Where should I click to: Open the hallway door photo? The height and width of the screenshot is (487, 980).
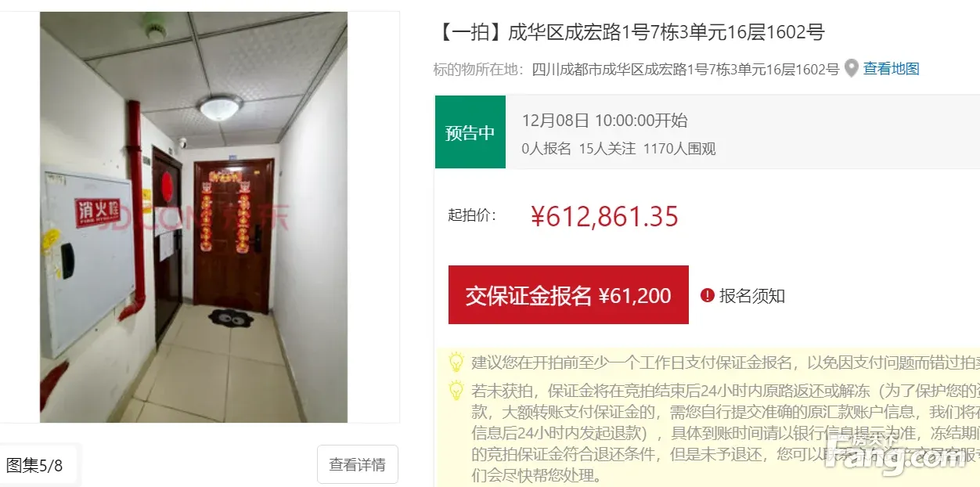pyautogui.click(x=193, y=217)
